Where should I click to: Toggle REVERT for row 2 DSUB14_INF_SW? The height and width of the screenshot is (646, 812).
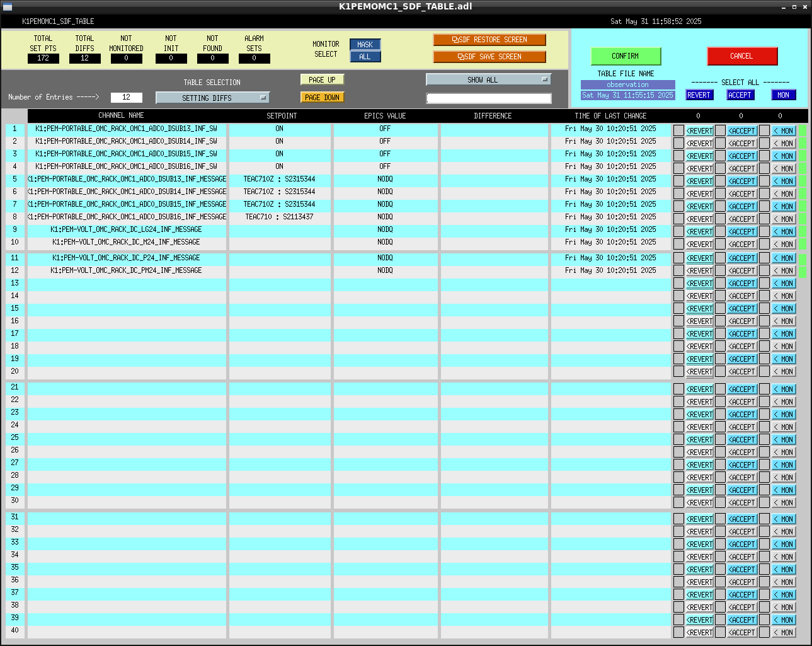coord(700,144)
